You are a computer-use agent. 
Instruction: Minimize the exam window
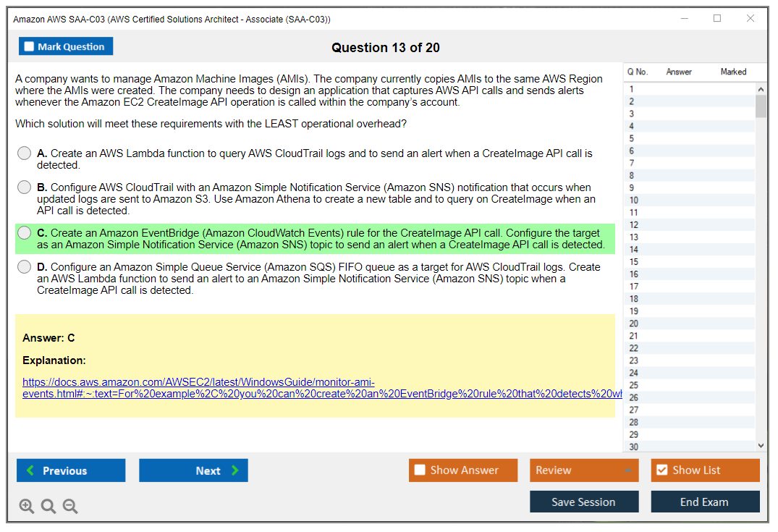(684, 19)
